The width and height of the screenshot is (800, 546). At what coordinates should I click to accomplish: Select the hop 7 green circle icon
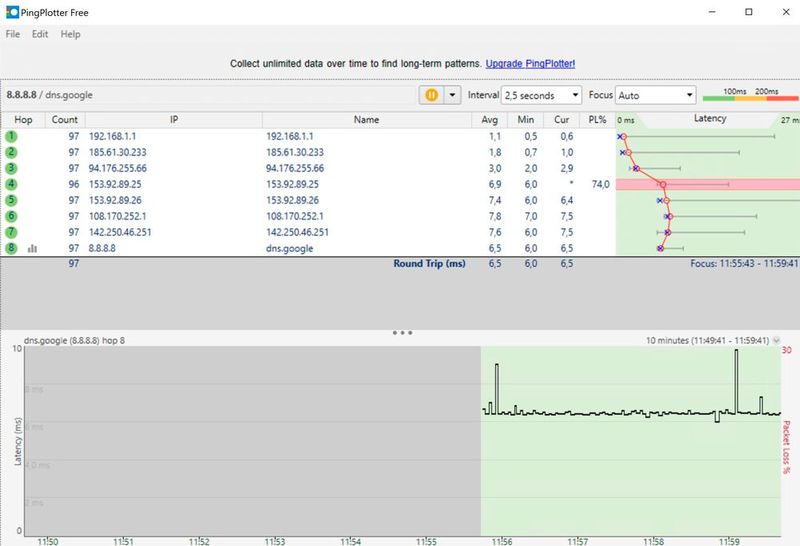point(11,232)
